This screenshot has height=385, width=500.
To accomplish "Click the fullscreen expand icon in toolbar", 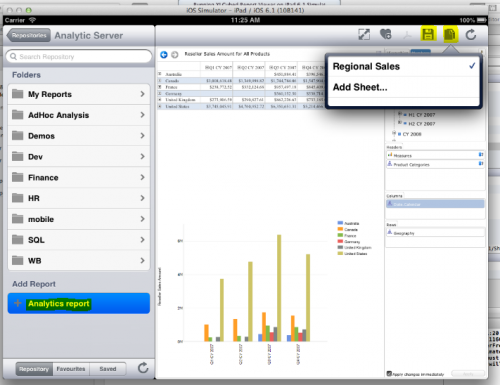I will point(364,34).
